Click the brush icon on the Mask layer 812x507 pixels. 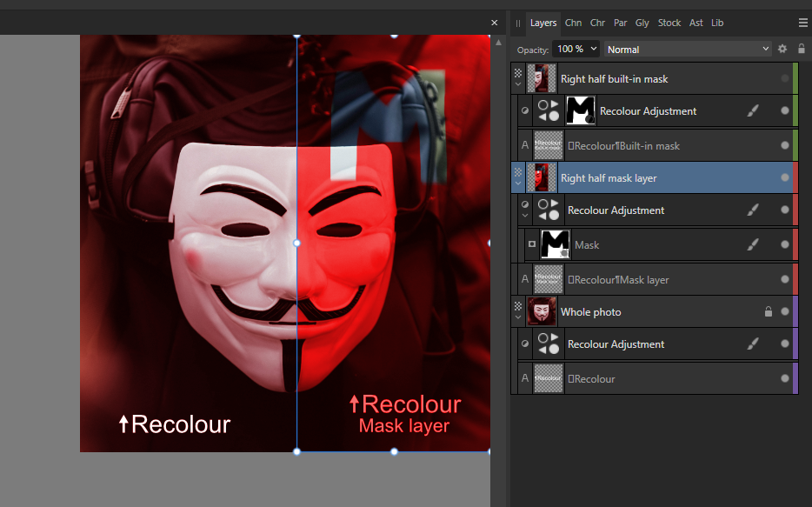click(753, 244)
